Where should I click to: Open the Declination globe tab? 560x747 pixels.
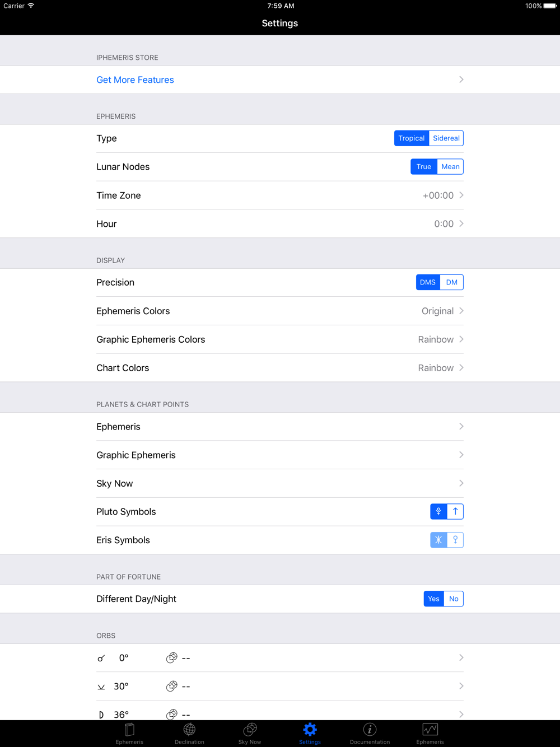coord(189,732)
